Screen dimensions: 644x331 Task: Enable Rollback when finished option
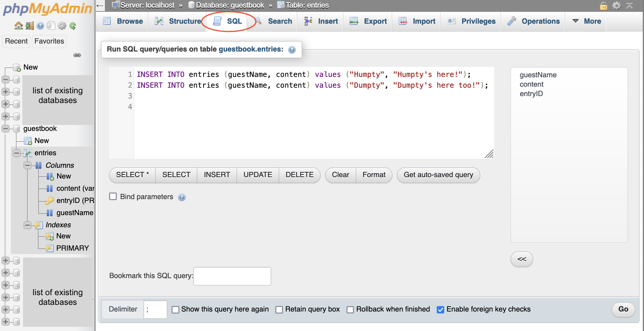click(350, 309)
